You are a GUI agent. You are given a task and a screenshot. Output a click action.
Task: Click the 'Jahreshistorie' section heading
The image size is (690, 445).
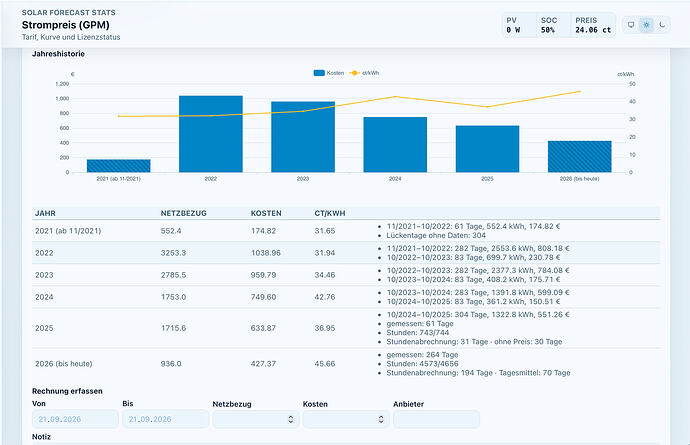coord(58,54)
